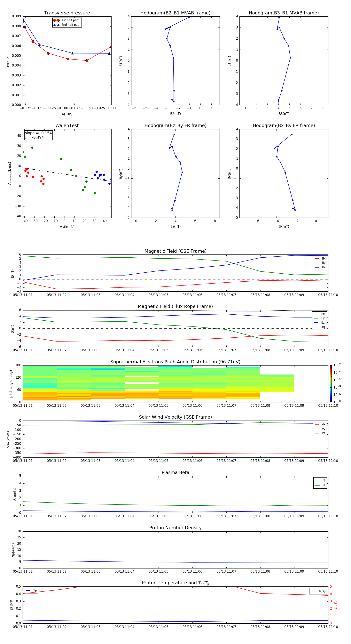Viewport: 351px width, 644px height.
Task: Click the 'Solar Wind Velocity (GSE Frame)' title
Action: pyautogui.click(x=175, y=417)
